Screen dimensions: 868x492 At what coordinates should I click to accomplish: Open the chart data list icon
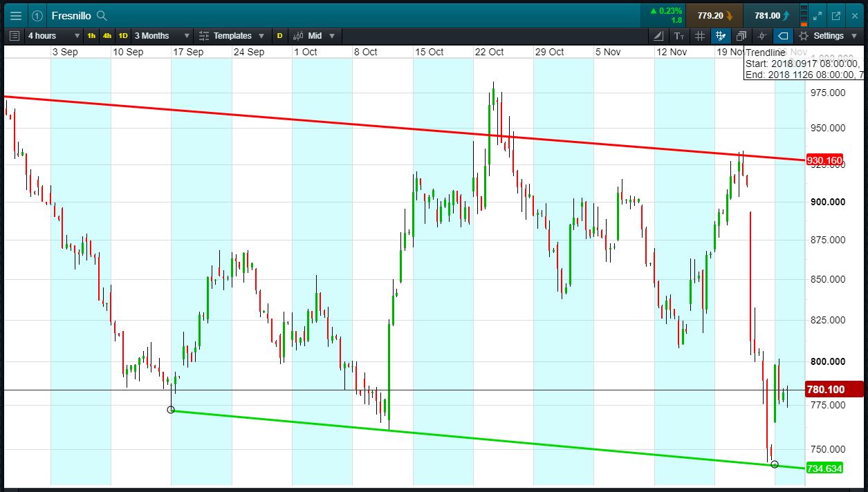(x=15, y=36)
